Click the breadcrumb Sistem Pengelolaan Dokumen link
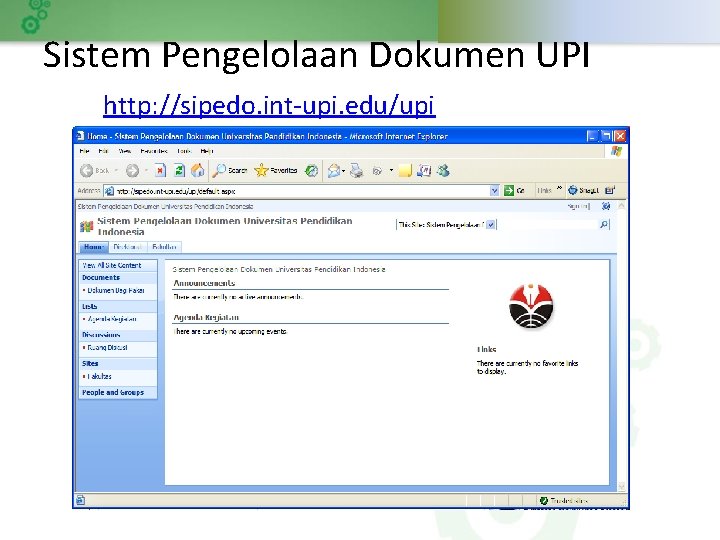The image size is (720, 540). pyautogui.click(x=165, y=207)
